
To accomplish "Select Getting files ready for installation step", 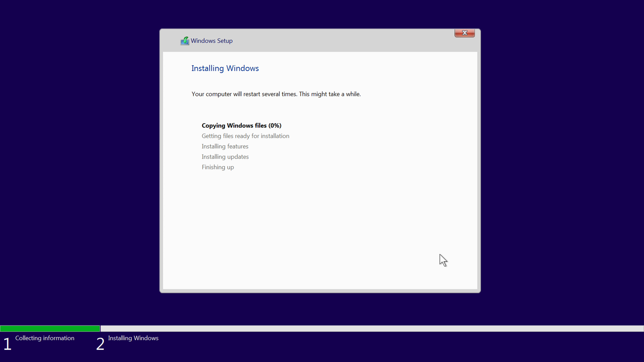I will point(245,136).
